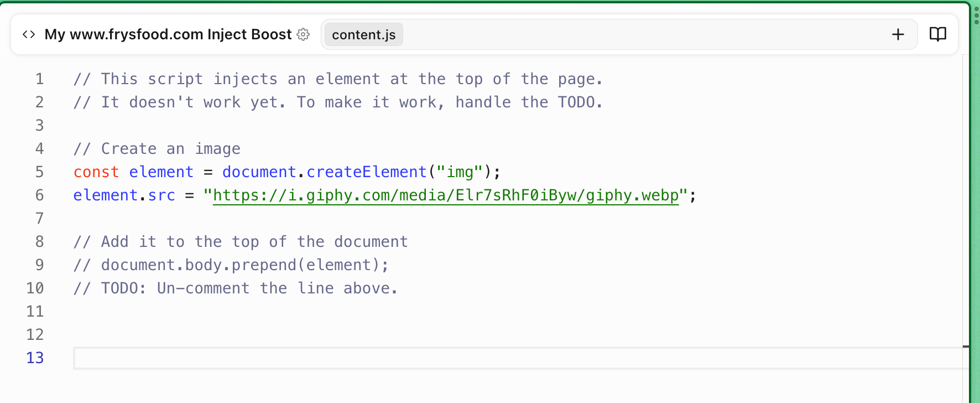Open the giphy.com image URL link
The width and height of the screenshot is (980, 403).
tap(446, 195)
